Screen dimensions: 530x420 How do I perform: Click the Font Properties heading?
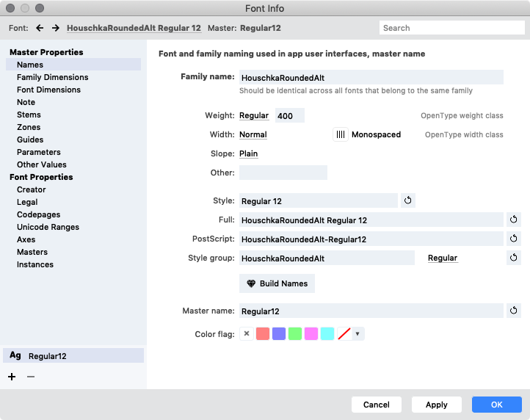point(41,177)
